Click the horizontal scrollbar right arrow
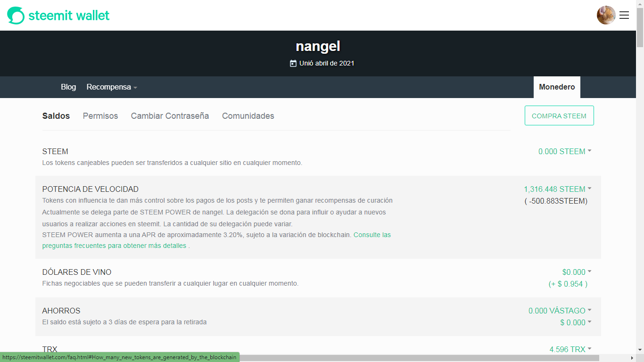The width and height of the screenshot is (644, 362). pos(632,358)
